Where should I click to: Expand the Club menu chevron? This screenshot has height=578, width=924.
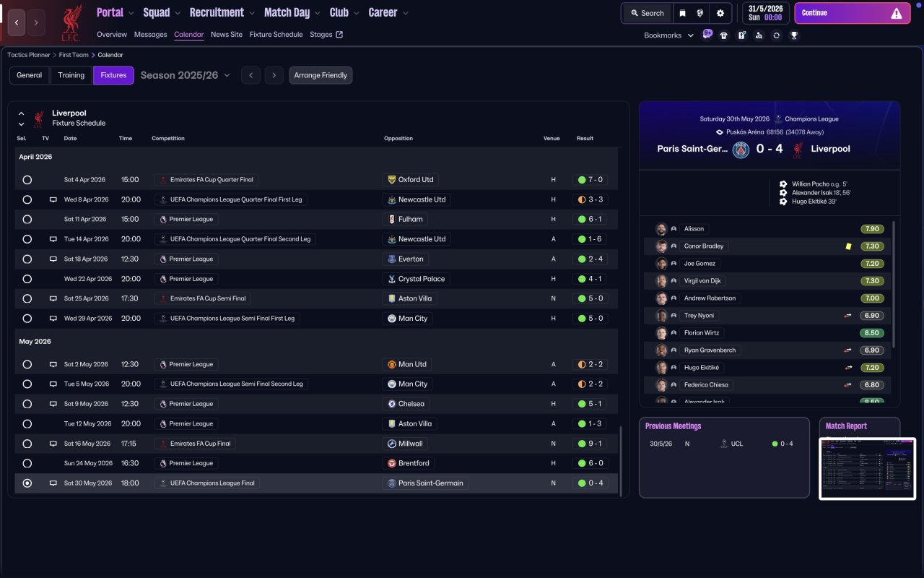(x=356, y=13)
